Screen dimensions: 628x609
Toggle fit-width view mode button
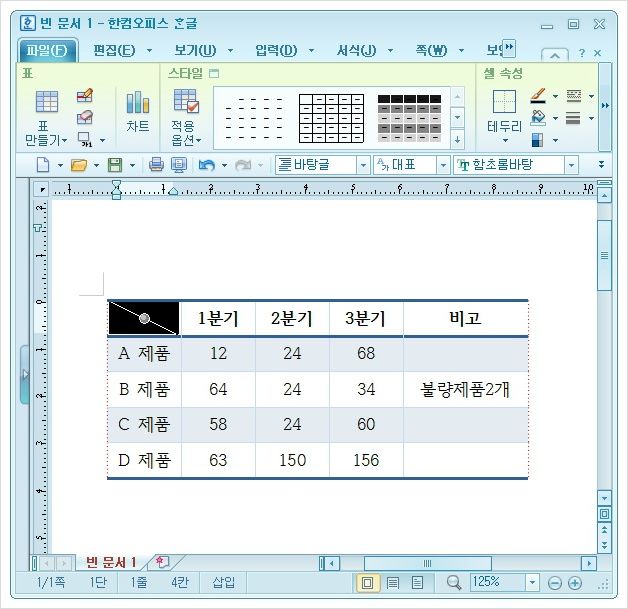point(392,583)
